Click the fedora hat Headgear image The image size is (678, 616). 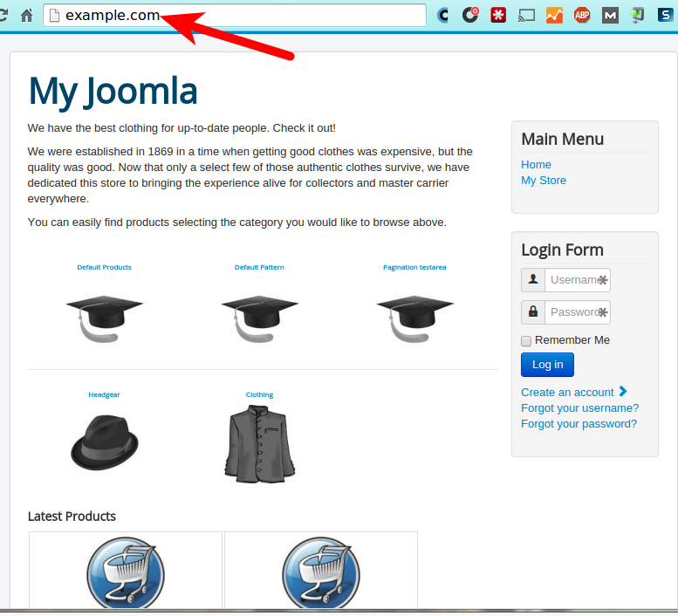tap(104, 442)
